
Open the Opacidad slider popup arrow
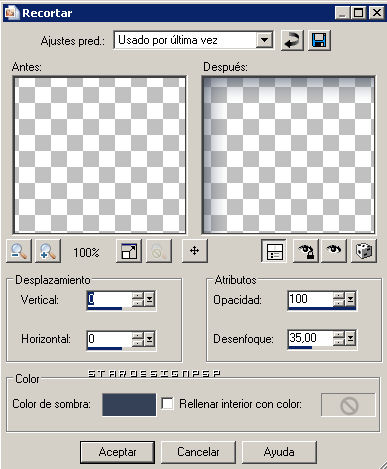tap(350, 299)
